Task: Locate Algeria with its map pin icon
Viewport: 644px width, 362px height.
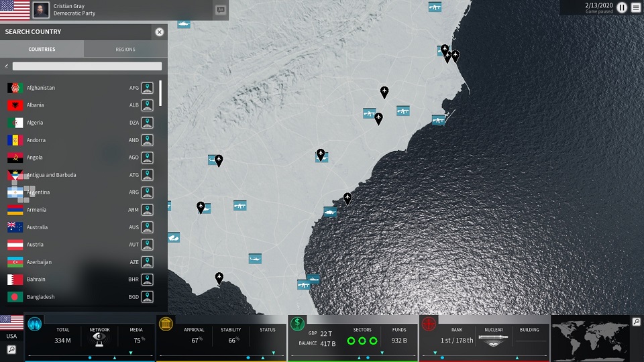Action: [x=148, y=123]
